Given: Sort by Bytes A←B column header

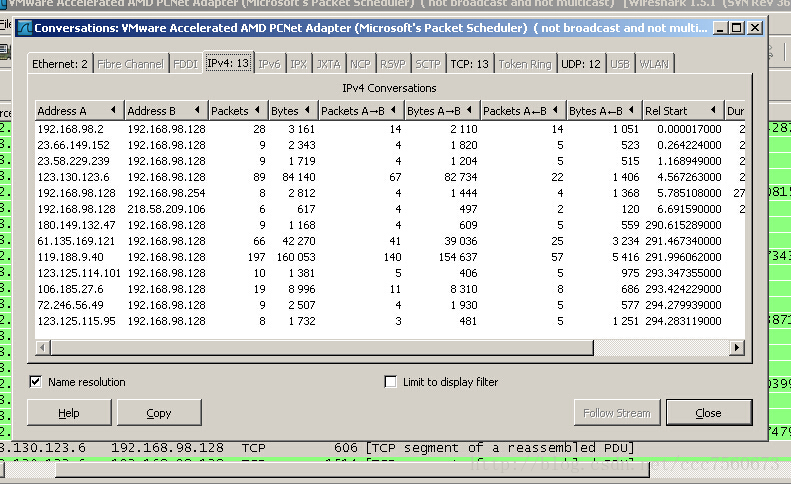Looking at the screenshot, I should tap(604, 111).
